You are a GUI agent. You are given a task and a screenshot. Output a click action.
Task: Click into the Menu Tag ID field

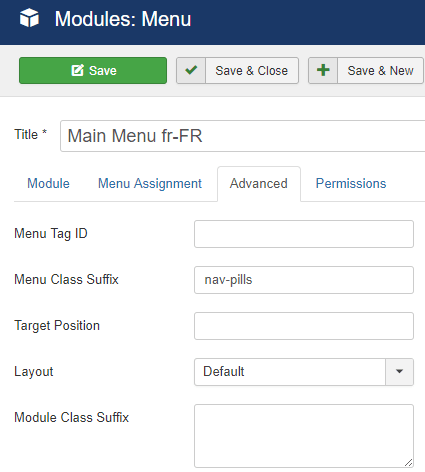click(304, 234)
